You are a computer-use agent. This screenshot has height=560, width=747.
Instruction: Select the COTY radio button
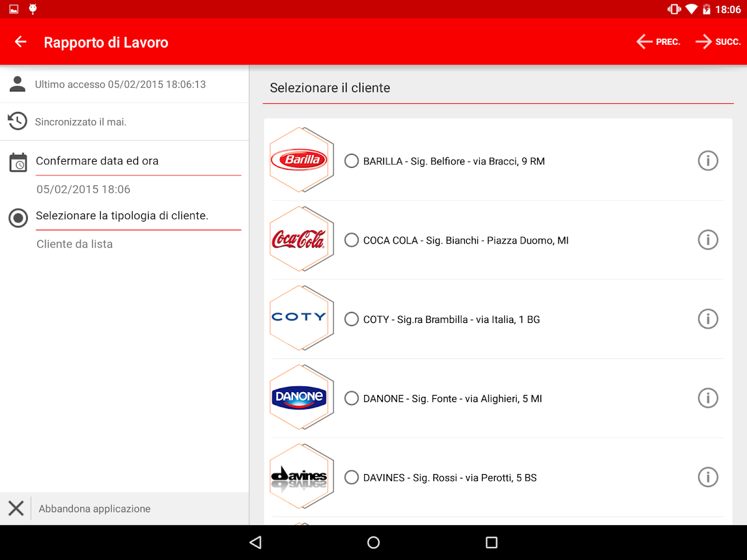pyautogui.click(x=351, y=319)
